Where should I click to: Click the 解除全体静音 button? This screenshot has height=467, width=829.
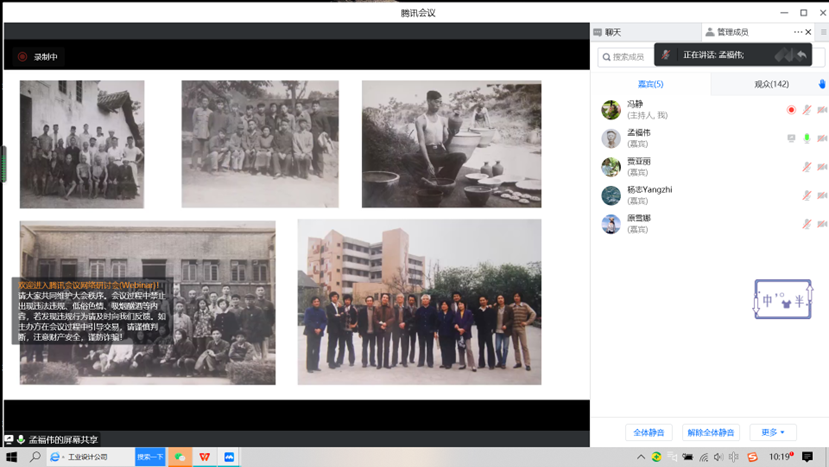pos(710,432)
